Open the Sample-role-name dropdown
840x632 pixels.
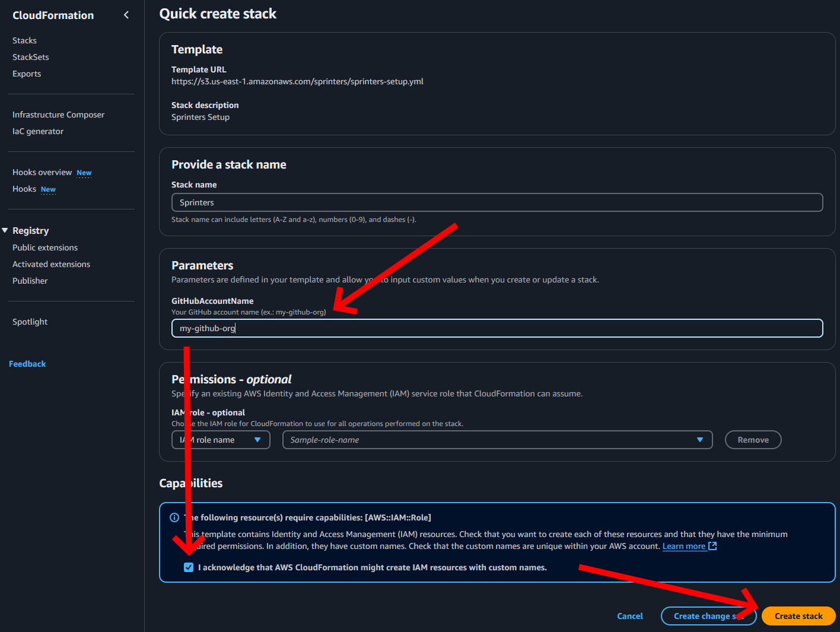(497, 440)
